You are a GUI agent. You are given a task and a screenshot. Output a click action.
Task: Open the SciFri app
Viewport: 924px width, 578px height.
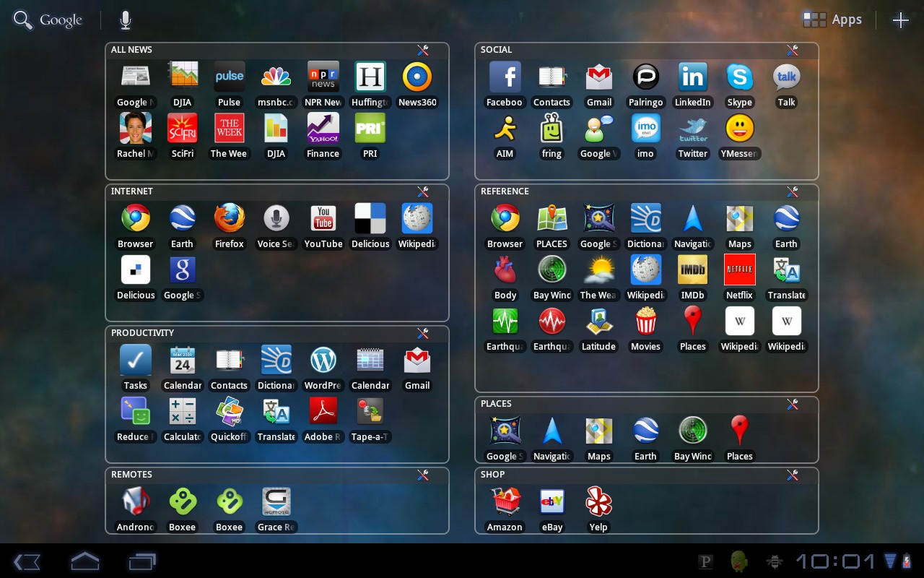(x=182, y=128)
